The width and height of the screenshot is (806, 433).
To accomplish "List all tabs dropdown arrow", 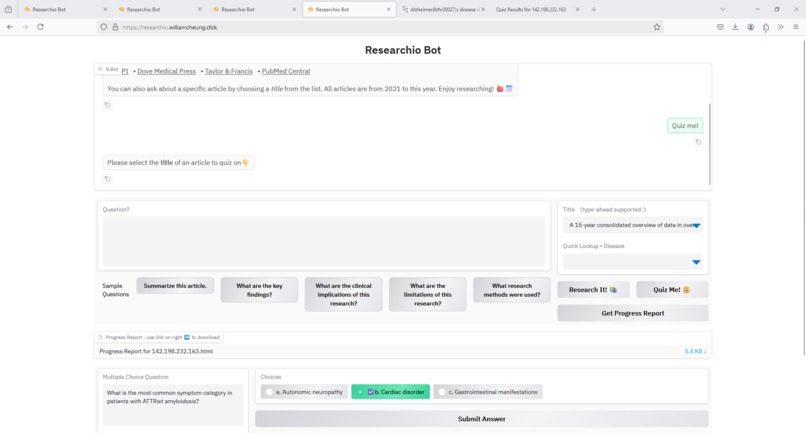I will (722, 9).
